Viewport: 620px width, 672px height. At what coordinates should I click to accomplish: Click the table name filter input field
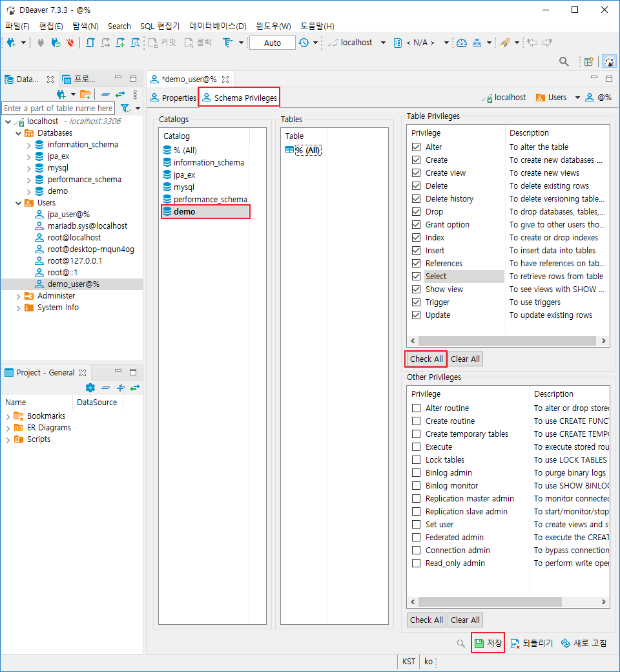[58, 109]
